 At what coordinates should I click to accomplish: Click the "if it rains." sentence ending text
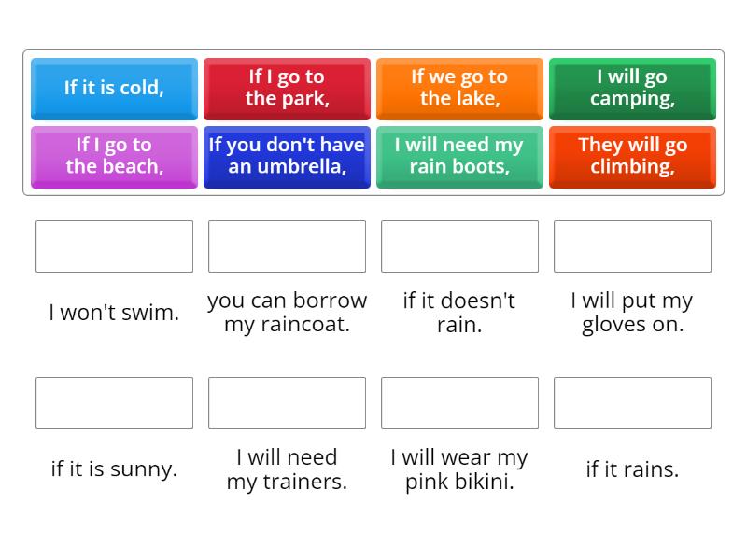(x=632, y=469)
